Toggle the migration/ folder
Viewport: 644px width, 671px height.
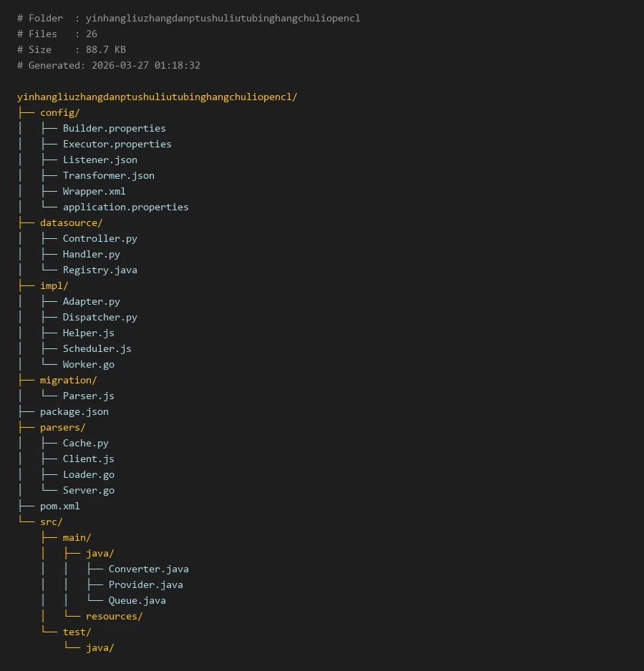tap(68, 381)
